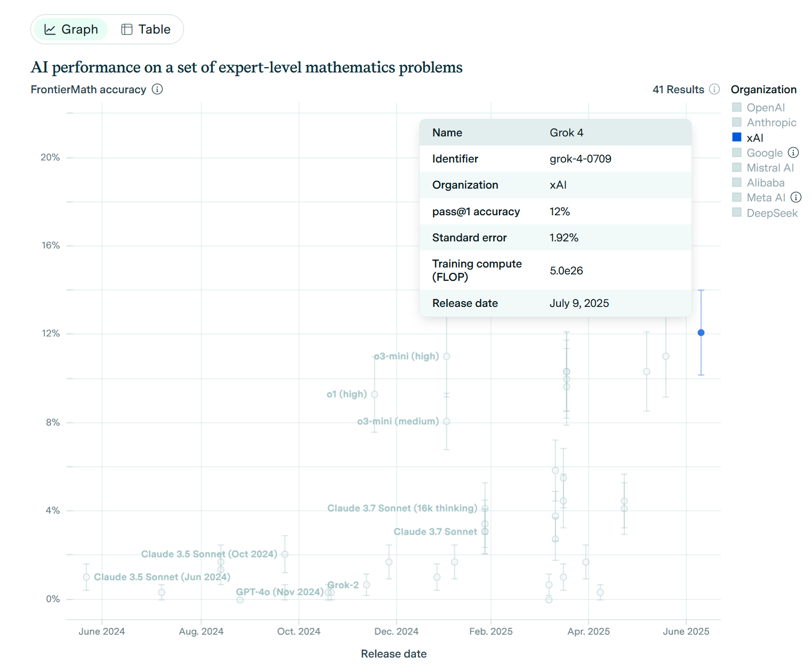Image resolution: width=812 pixels, height=665 pixels.
Task: Toggle the Meta AI organization checkbox
Action: 737,197
